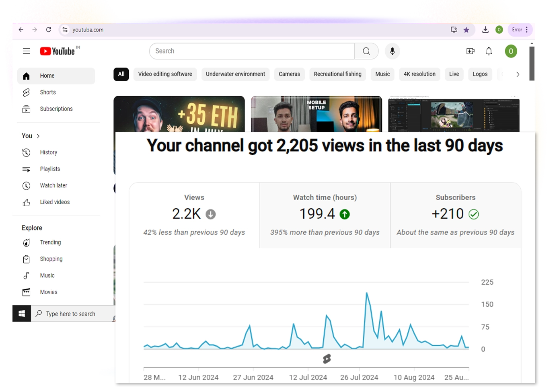This screenshot has height=392, width=555.
Task: Open the Windows Start button
Action: (22, 314)
